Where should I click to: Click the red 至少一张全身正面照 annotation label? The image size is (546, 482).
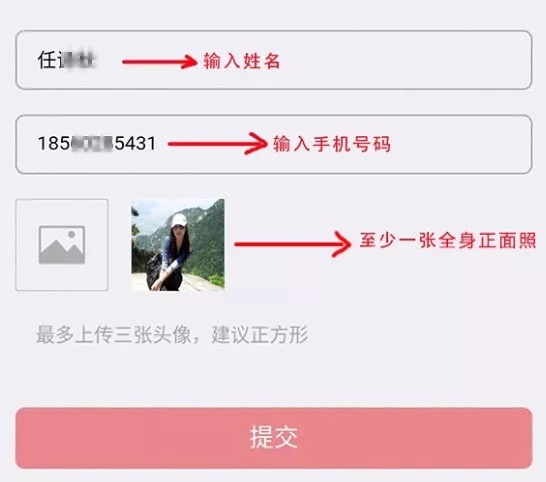(x=448, y=241)
